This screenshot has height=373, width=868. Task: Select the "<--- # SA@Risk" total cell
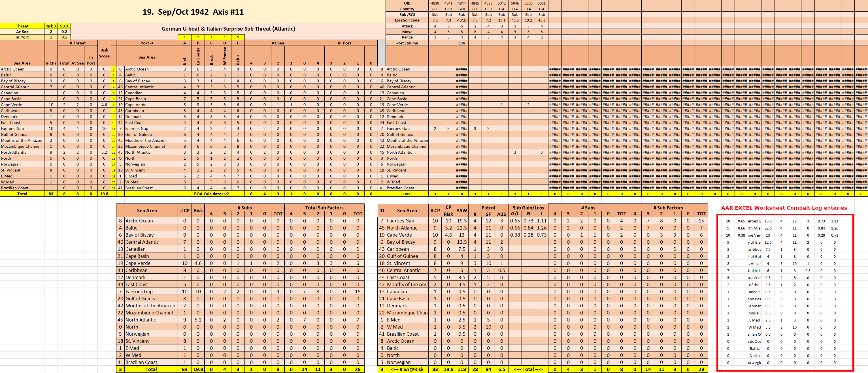pyautogui.click(x=407, y=369)
